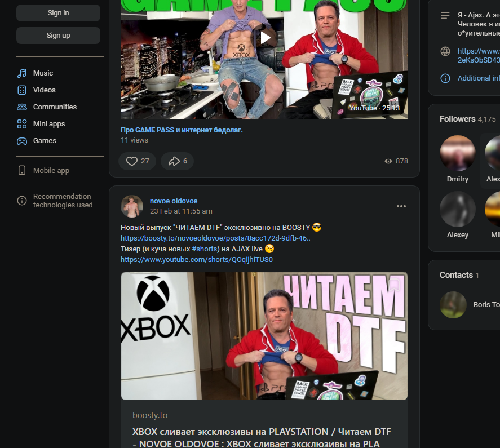Open the Followers 4,175 heading
Image resolution: width=500 pixels, height=448 pixels.
coord(467,119)
